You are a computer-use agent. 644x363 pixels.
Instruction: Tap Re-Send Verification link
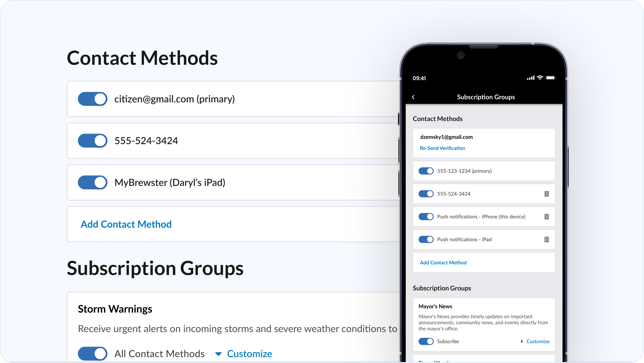tap(442, 148)
